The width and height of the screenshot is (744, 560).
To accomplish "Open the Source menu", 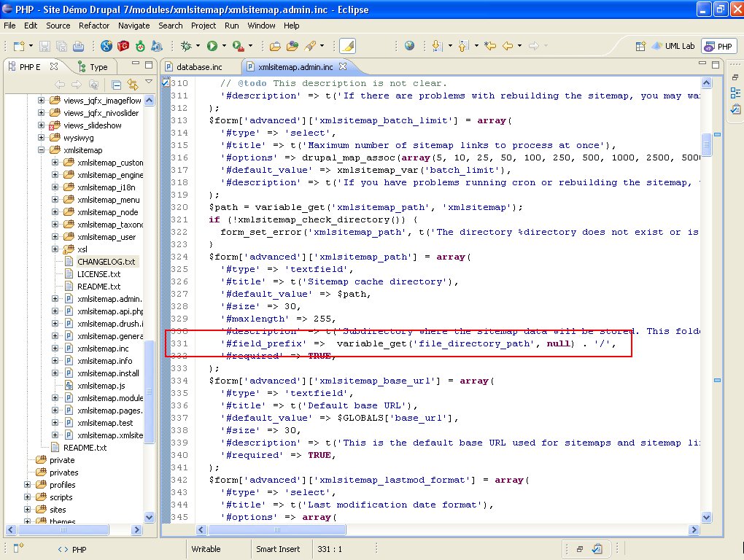I will [x=58, y=26].
